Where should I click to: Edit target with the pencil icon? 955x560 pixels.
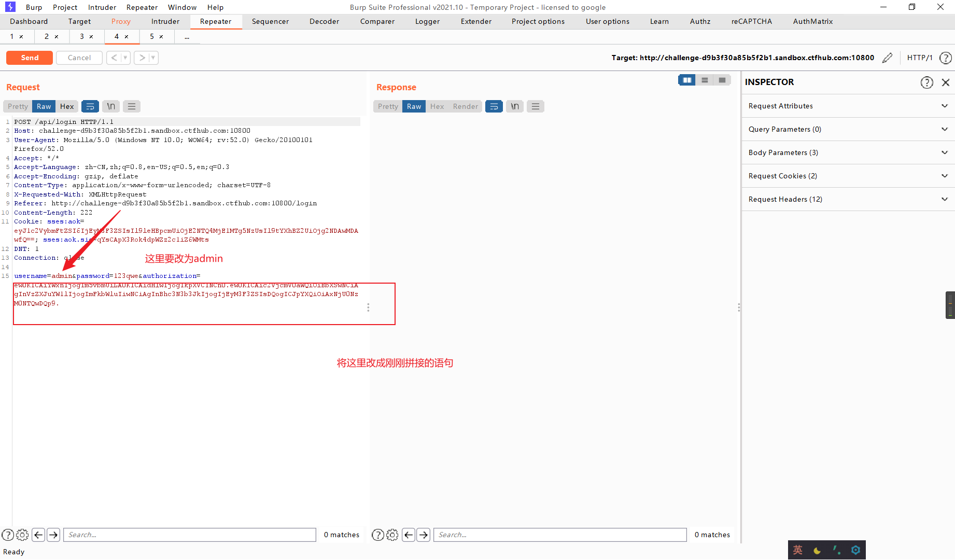point(887,58)
